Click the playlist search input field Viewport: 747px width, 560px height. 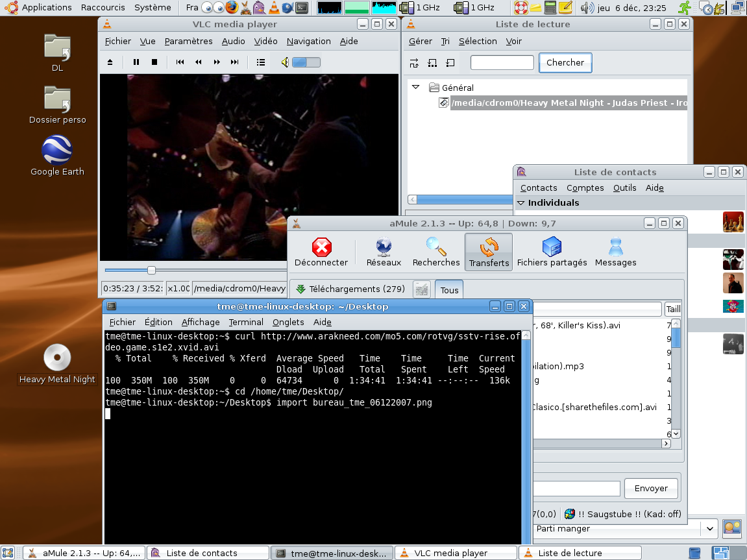click(x=502, y=62)
